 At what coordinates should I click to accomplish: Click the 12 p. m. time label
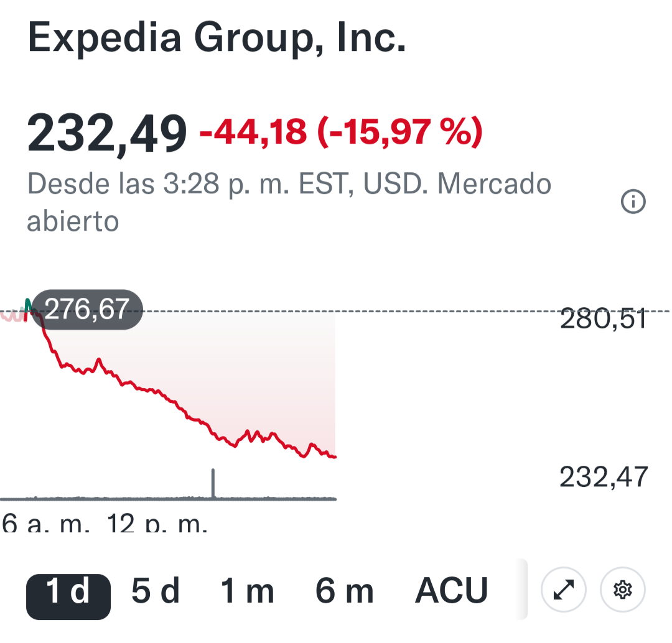[x=157, y=524]
